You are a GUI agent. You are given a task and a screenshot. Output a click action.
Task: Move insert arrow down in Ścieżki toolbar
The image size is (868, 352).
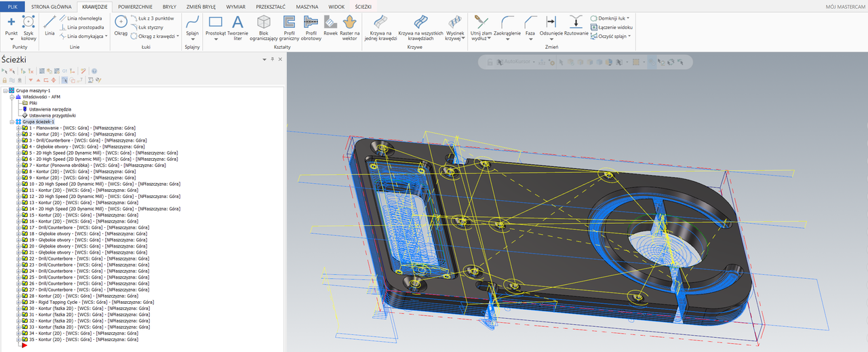(31, 80)
